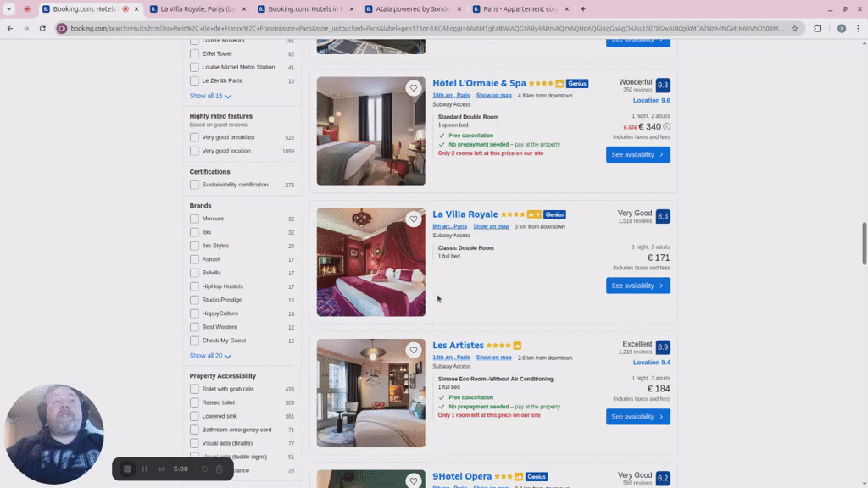Image resolution: width=868 pixels, height=488 pixels.
Task: Close the Atala powered by Sonder tab
Action: tap(459, 8)
